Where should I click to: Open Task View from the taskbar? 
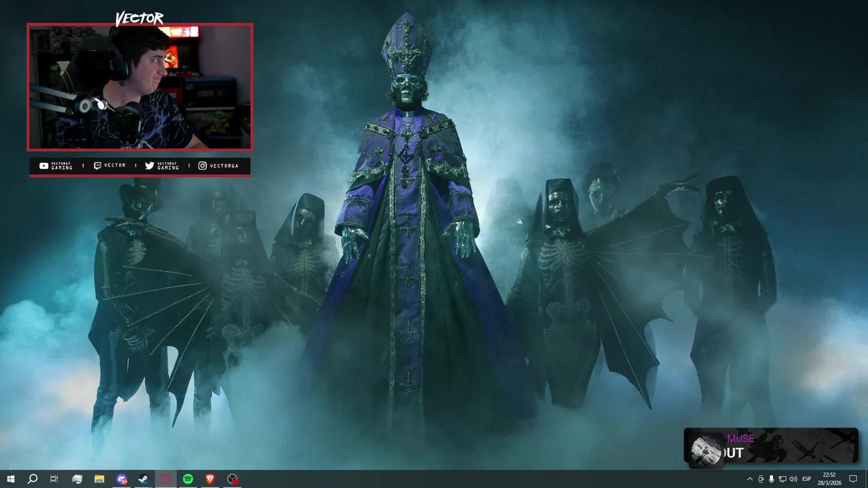[54, 479]
